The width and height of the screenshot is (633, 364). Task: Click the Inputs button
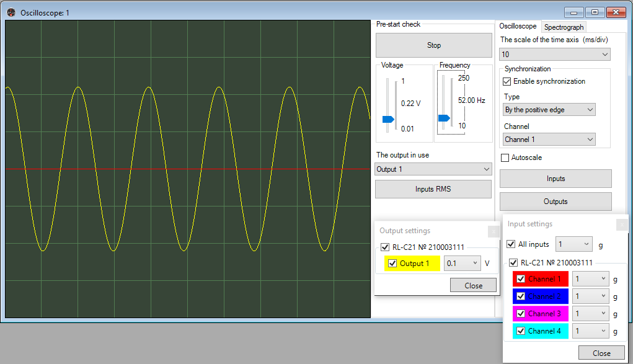556,179
